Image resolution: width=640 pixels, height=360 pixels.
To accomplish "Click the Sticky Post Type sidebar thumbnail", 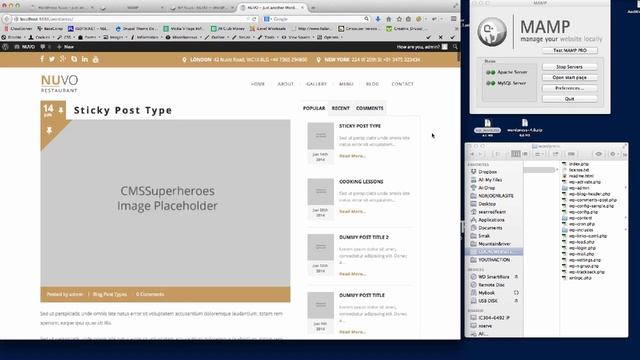I will (x=320, y=136).
